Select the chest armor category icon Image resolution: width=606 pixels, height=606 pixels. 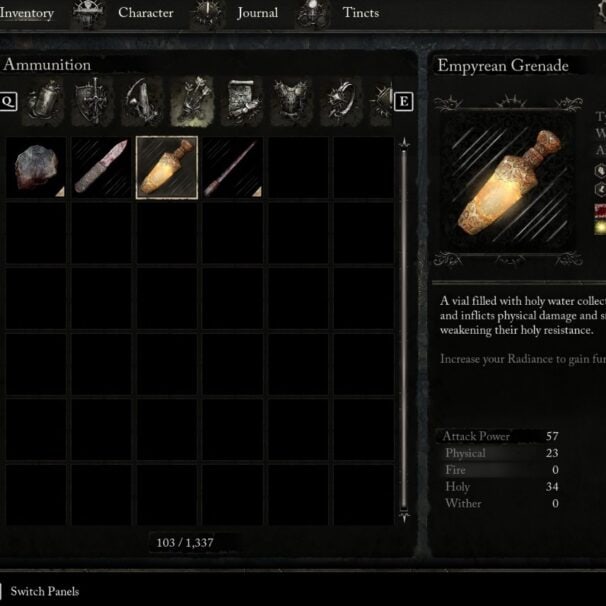[x=292, y=102]
